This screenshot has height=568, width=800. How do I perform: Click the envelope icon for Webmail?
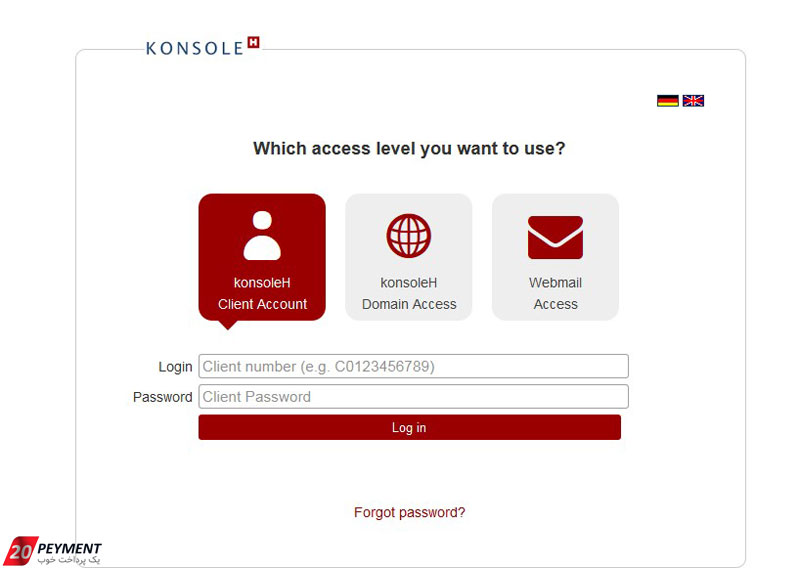tap(555, 237)
